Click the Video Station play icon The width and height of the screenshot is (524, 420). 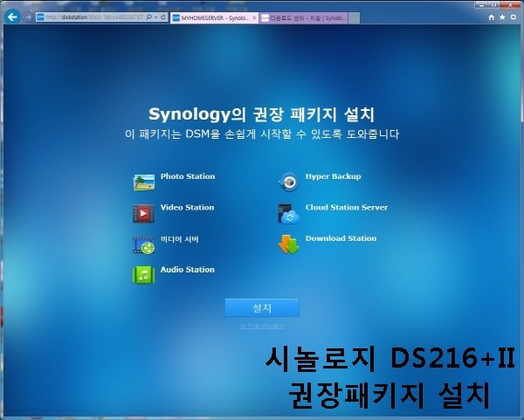click(144, 214)
